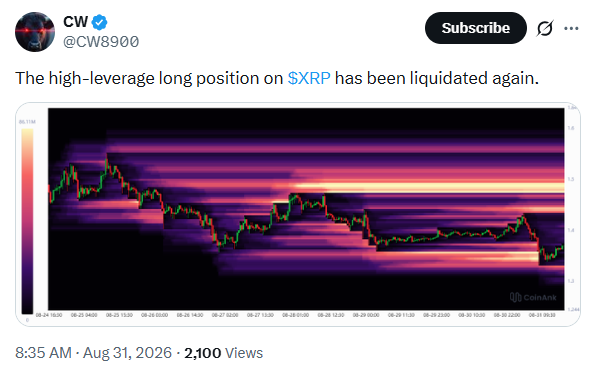592x372 pixels.
Task: Click the blue verified badge beside CW
Action: (100, 22)
